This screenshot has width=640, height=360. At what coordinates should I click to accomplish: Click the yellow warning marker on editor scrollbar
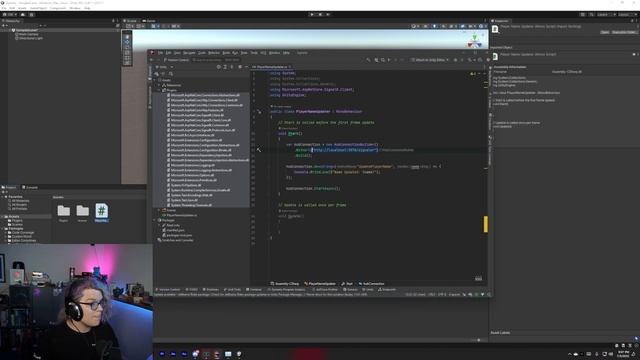pyautogui.click(x=486, y=224)
